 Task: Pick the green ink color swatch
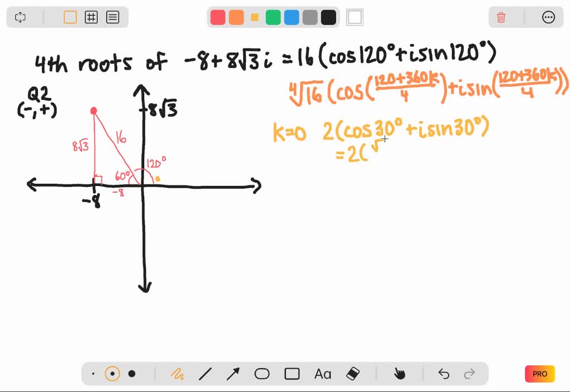pyautogui.click(x=273, y=17)
